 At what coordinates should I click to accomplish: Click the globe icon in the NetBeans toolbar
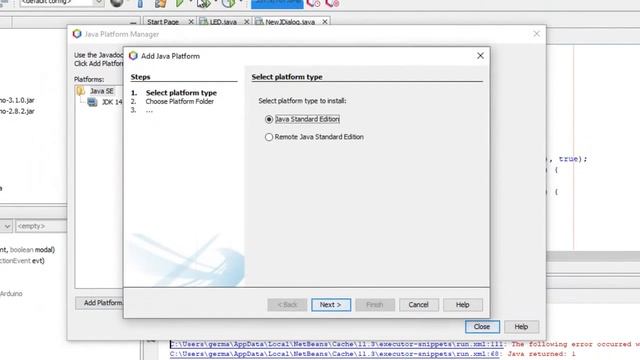[x=117, y=3]
